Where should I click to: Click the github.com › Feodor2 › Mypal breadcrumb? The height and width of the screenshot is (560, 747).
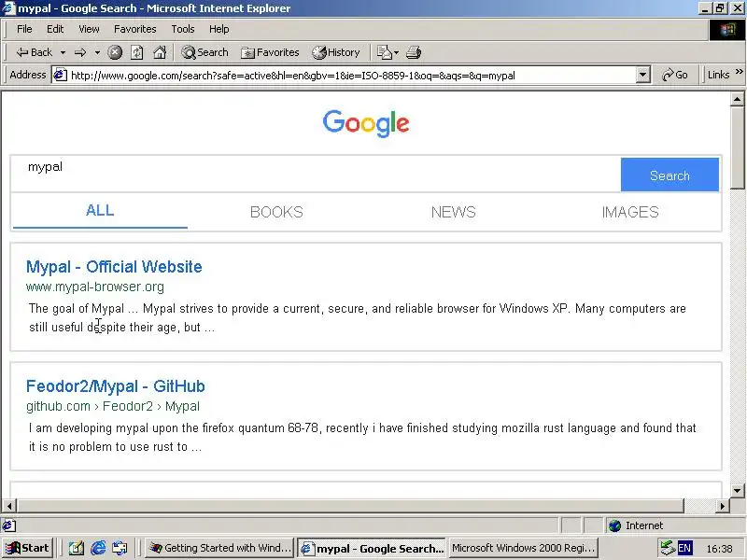[x=113, y=406]
